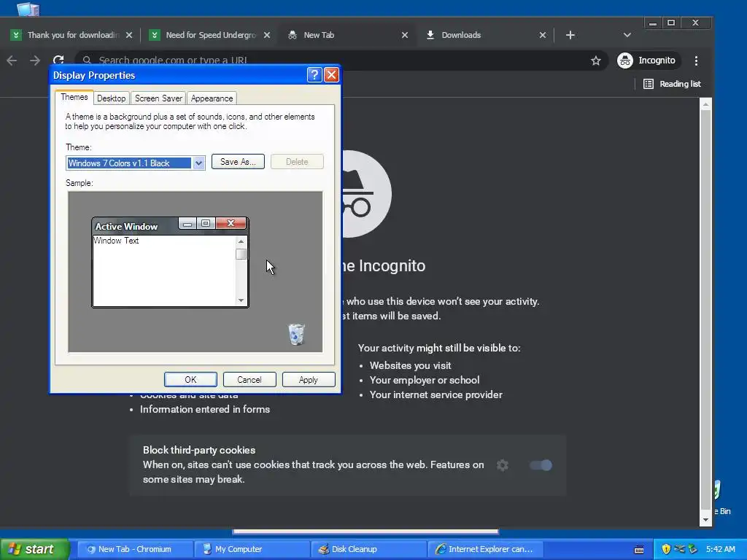
Task: Click the Chromium forward arrow
Action: 35,61
